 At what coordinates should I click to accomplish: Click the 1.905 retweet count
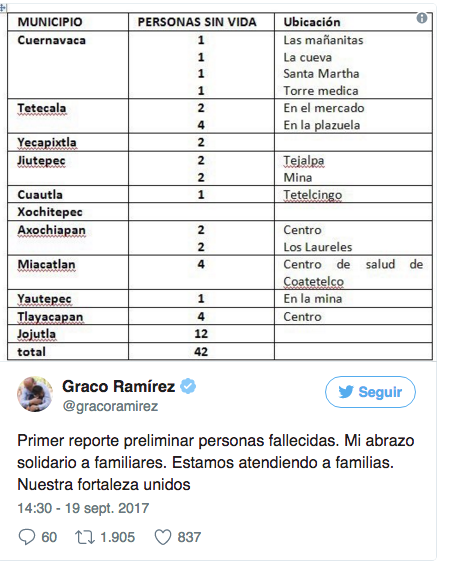[x=117, y=537]
